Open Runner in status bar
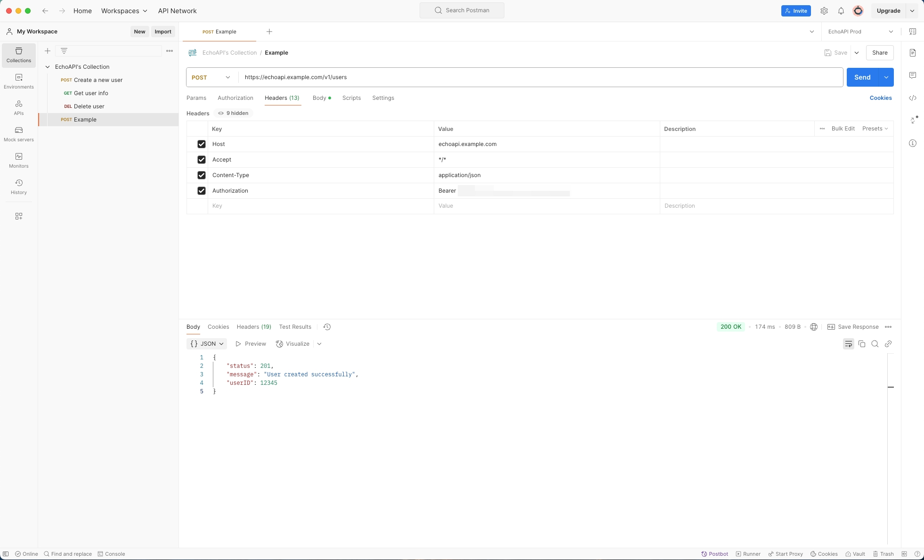The height and width of the screenshot is (560, 924). point(748,554)
